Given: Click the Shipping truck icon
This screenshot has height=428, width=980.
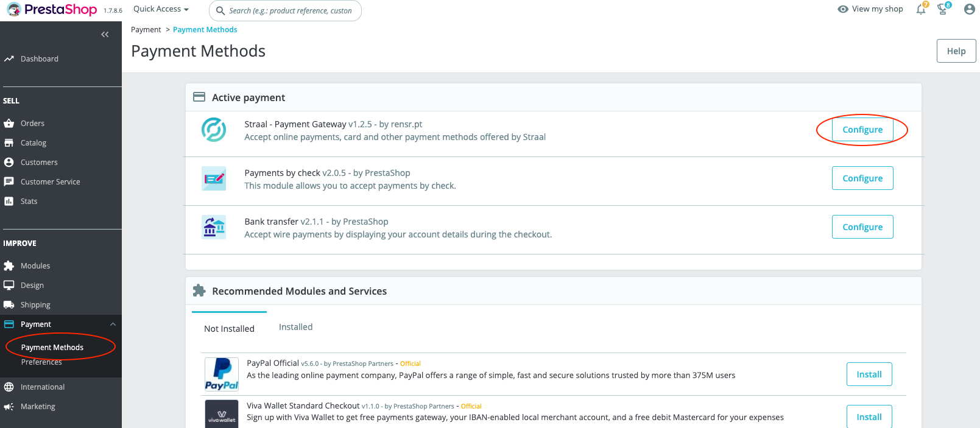Looking at the screenshot, I should [9, 305].
